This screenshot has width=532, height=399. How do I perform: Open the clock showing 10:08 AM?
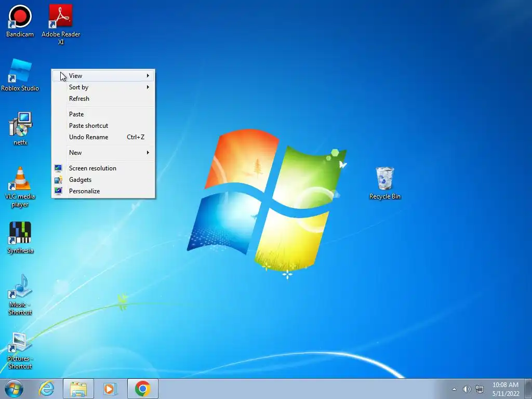click(x=505, y=385)
